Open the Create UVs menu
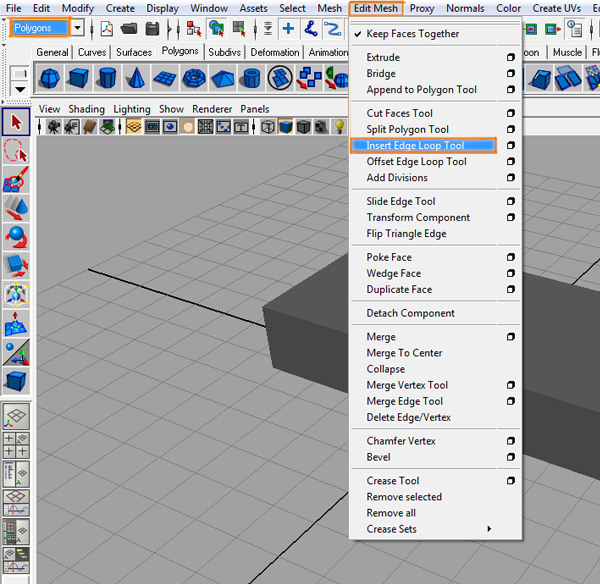This screenshot has height=584, width=600. [556, 8]
